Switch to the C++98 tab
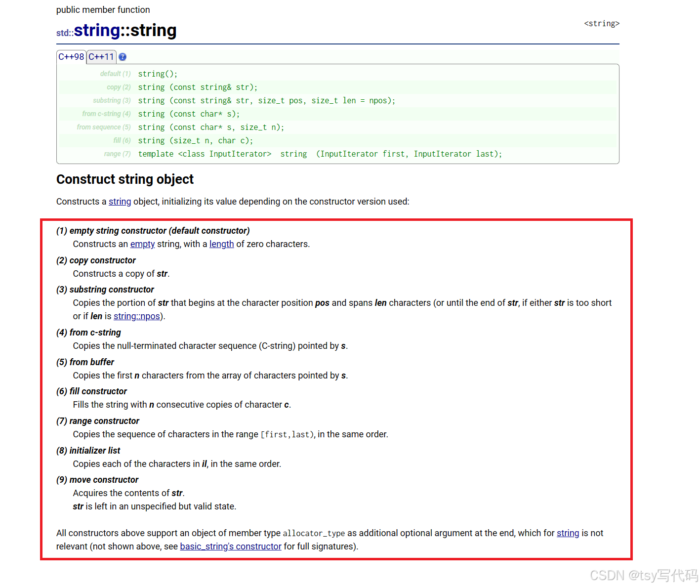 point(71,57)
